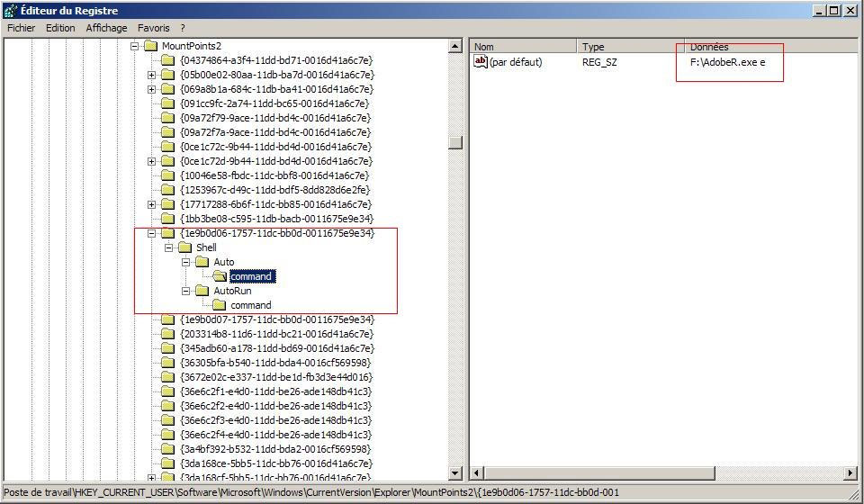864x504 pixels.
Task: Select the {36e6c2f4-e4d0-11dd-be26-ade148db41c3} key name
Action: pyautogui.click(x=276, y=435)
